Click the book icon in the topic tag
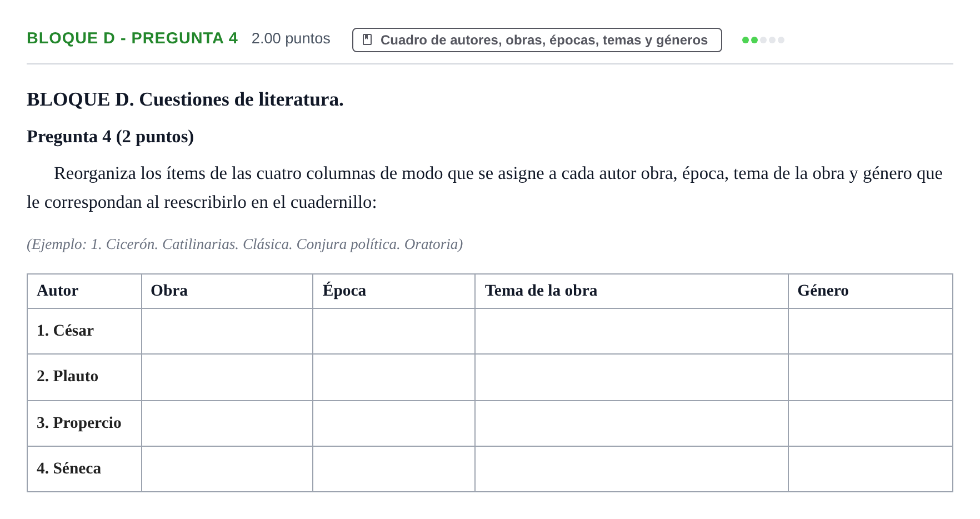This screenshot has width=980, height=519. pyautogui.click(x=367, y=39)
